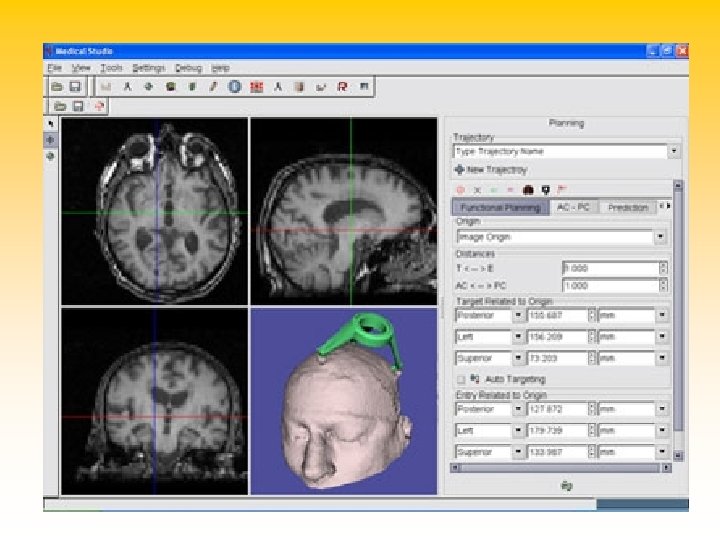Enable the Auto Targeting checkbox

[x=460, y=380]
